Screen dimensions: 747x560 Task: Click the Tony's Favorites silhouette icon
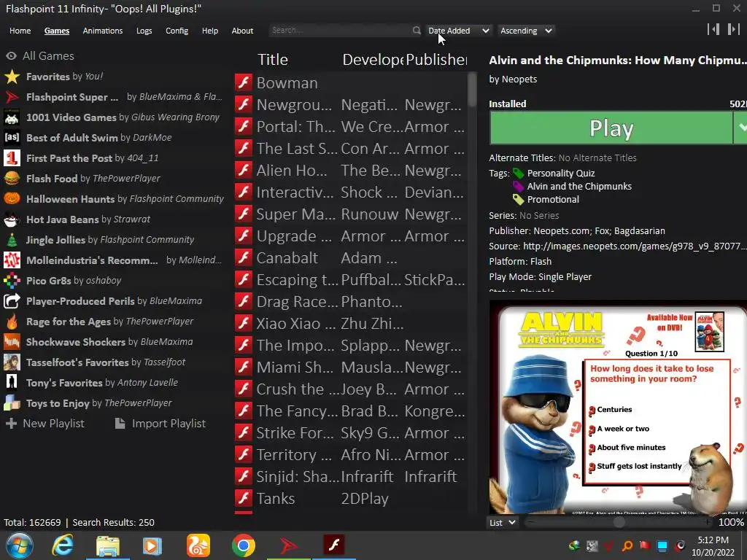coord(12,382)
